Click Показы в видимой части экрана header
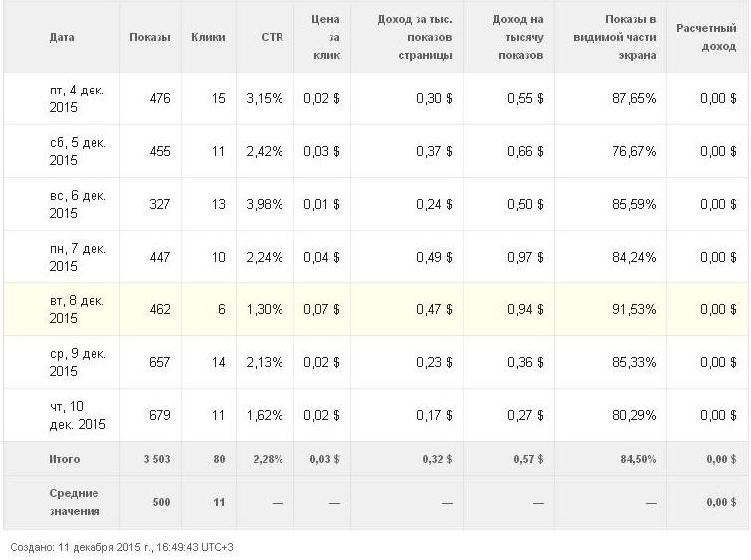The width and height of the screenshot is (751, 560). [x=614, y=37]
